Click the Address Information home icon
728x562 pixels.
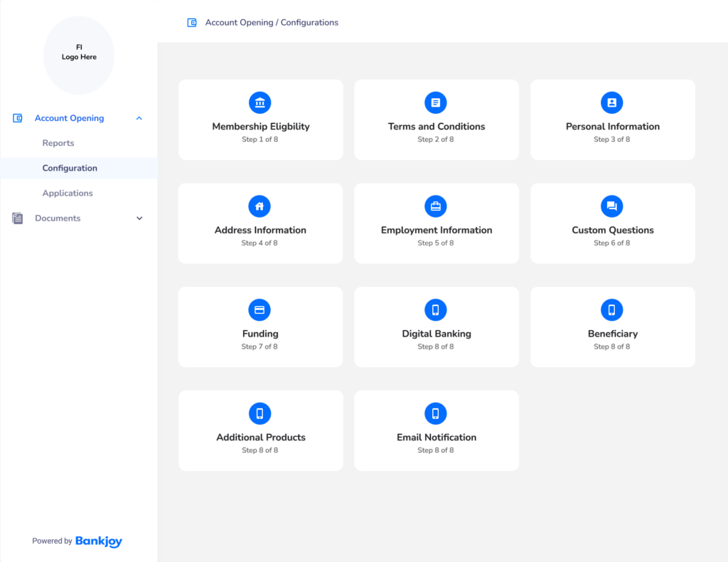click(x=260, y=206)
